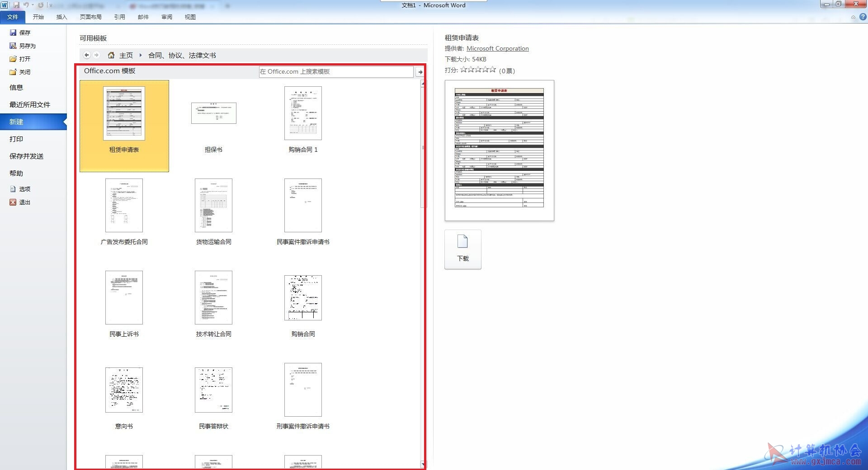Click the large 租赁申请表 preview image
The image size is (868, 470).
tap(499, 150)
